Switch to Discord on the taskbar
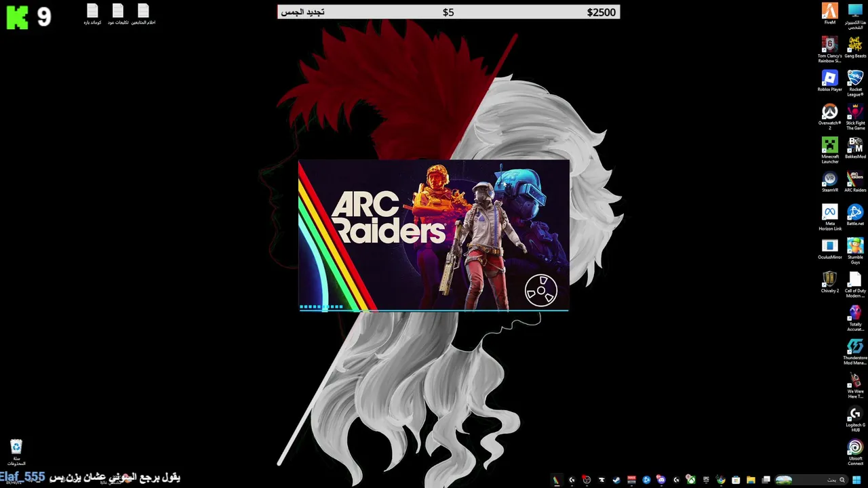868x488 pixels. [661, 480]
